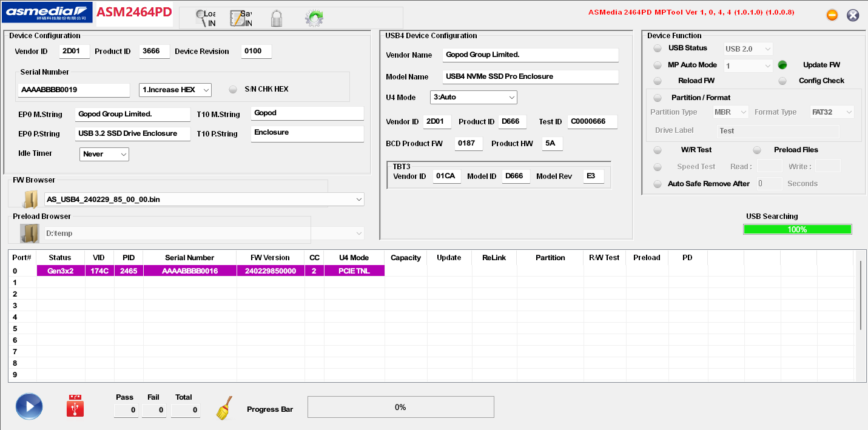Click the 0% Progress Bar
Viewport: 868px width, 430px height.
coord(400,407)
